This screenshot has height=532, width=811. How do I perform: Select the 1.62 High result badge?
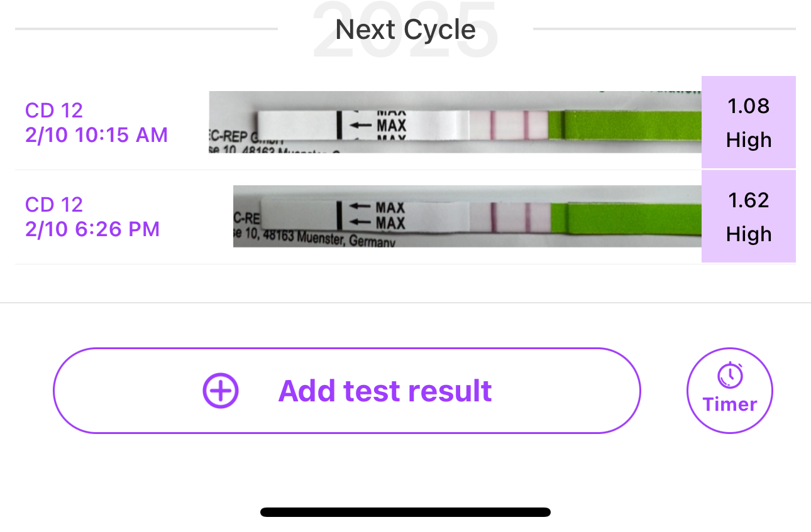click(x=748, y=216)
